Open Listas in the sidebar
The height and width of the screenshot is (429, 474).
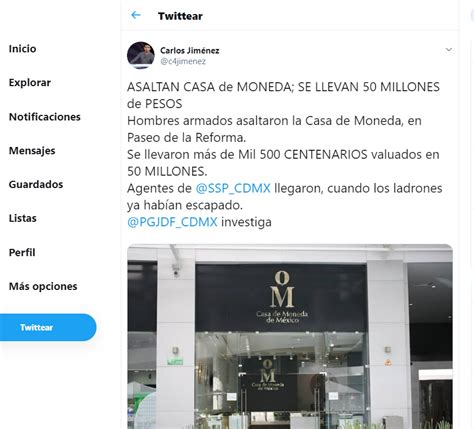pos(23,218)
